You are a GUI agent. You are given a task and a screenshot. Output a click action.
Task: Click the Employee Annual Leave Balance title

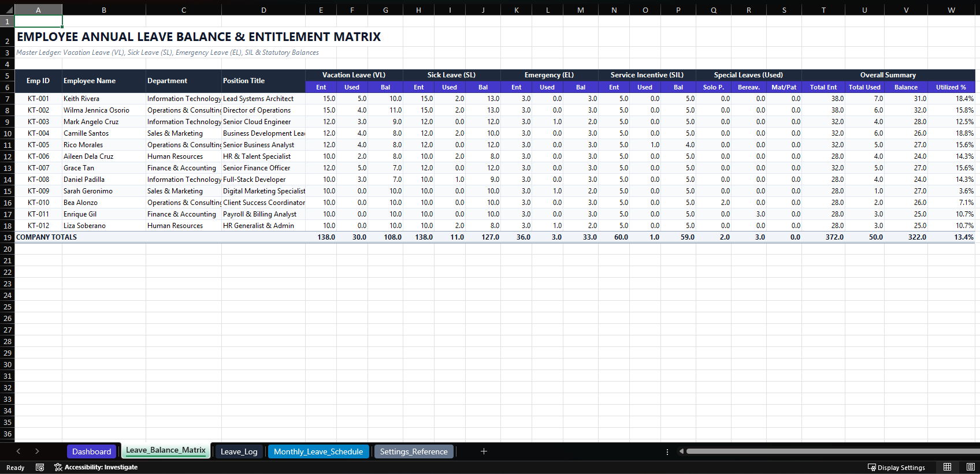[199, 37]
